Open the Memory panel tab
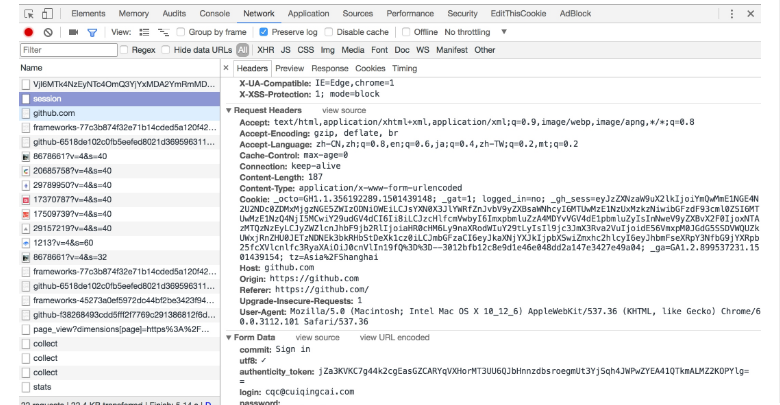780x405 pixels. point(133,14)
